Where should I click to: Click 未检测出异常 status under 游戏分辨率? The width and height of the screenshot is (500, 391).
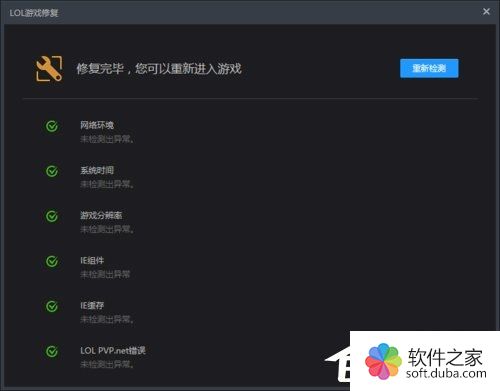click(x=107, y=229)
